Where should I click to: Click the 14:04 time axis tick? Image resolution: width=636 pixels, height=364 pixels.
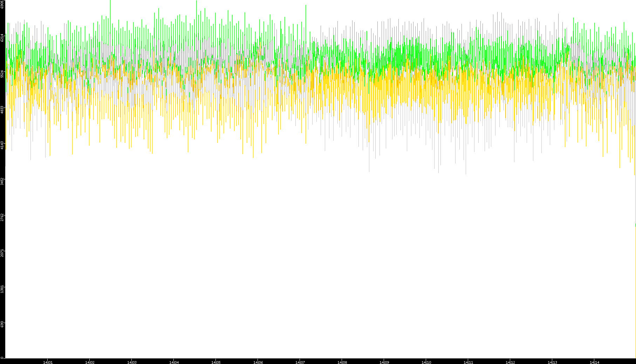pos(174,362)
